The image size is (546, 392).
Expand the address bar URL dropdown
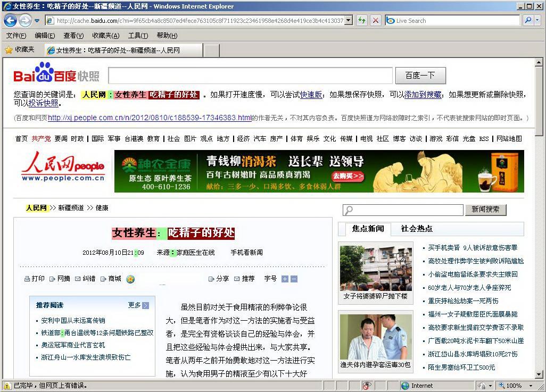click(349, 21)
